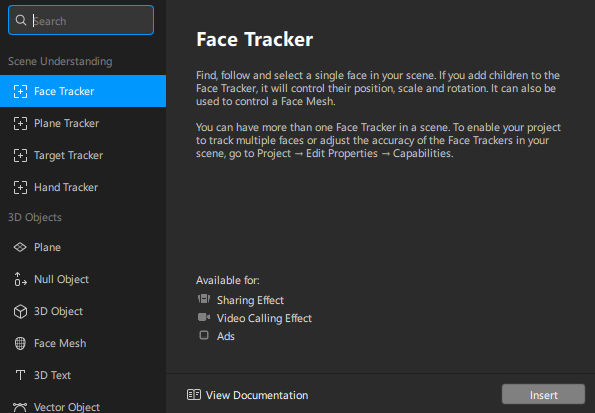Click the Target Tracker icon
The image size is (595, 413).
tap(20, 155)
